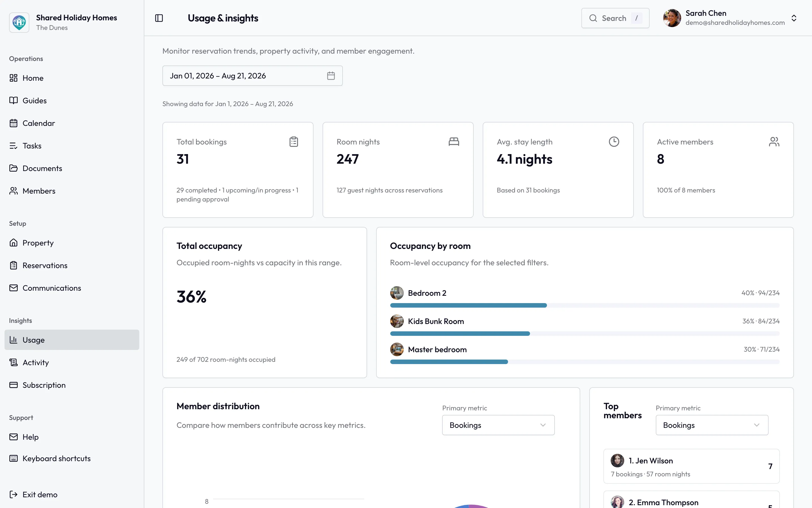Click the Calendar sidebar icon
812x508 pixels.
click(x=14, y=123)
